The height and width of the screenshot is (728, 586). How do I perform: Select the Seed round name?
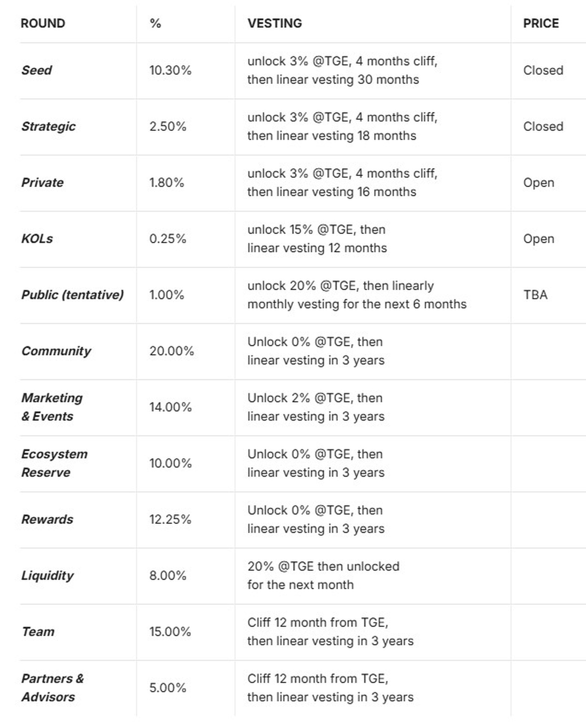[37, 70]
